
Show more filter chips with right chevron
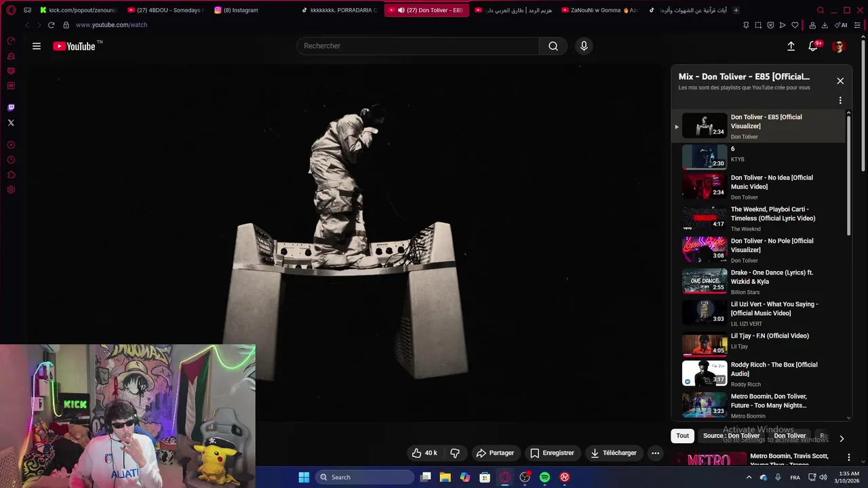pyautogui.click(x=842, y=439)
